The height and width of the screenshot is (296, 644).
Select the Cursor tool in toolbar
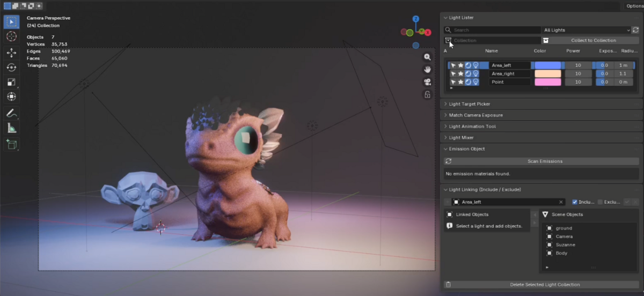pyautogui.click(x=11, y=36)
